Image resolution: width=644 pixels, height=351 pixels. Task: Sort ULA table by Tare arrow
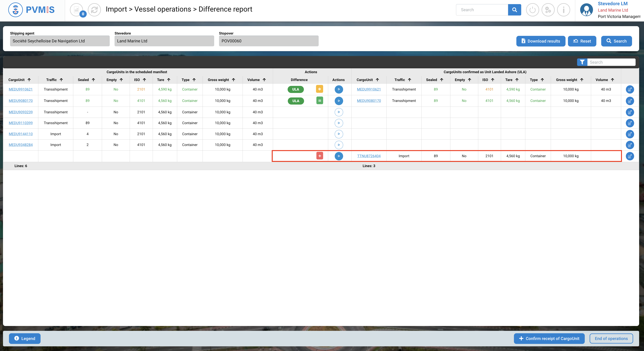click(517, 80)
